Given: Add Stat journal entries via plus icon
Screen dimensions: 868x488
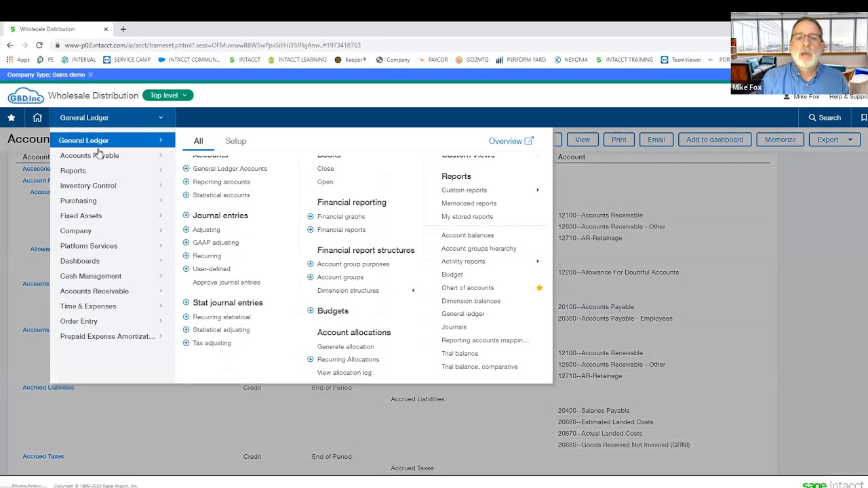Looking at the screenshot, I should tap(186, 303).
